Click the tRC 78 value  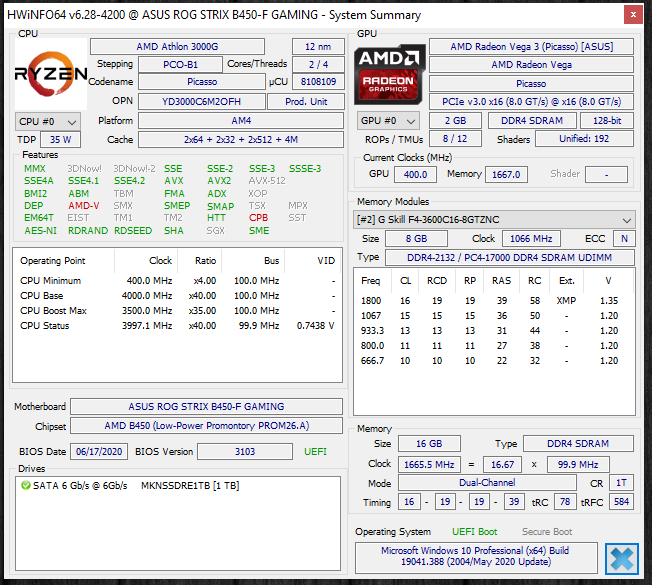click(565, 502)
